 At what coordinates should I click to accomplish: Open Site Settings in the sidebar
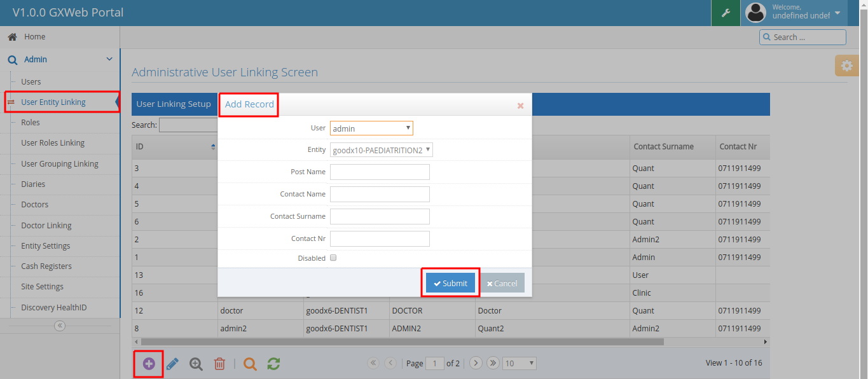click(43, 287)
